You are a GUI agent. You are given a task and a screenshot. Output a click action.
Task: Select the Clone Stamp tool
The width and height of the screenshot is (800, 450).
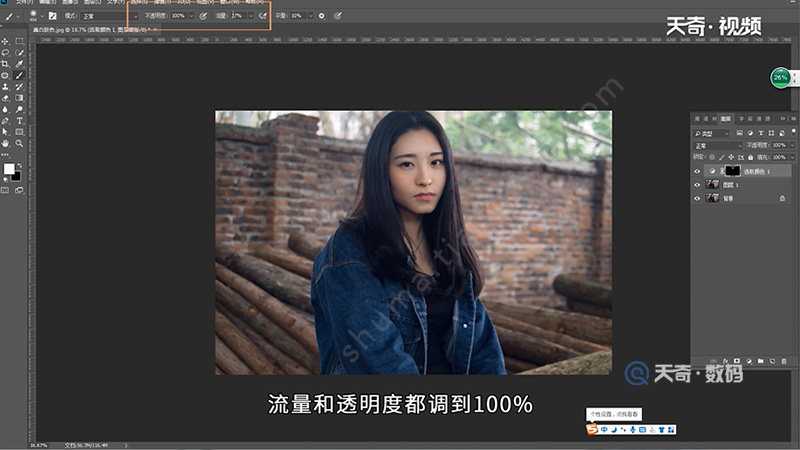pos(5,87)
